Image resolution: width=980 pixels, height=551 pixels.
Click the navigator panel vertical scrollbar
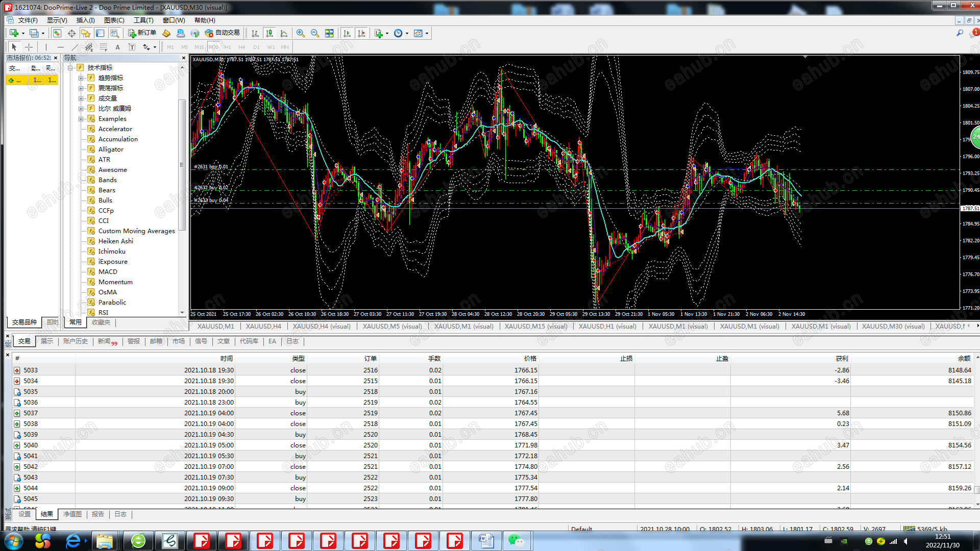(181, 164)
